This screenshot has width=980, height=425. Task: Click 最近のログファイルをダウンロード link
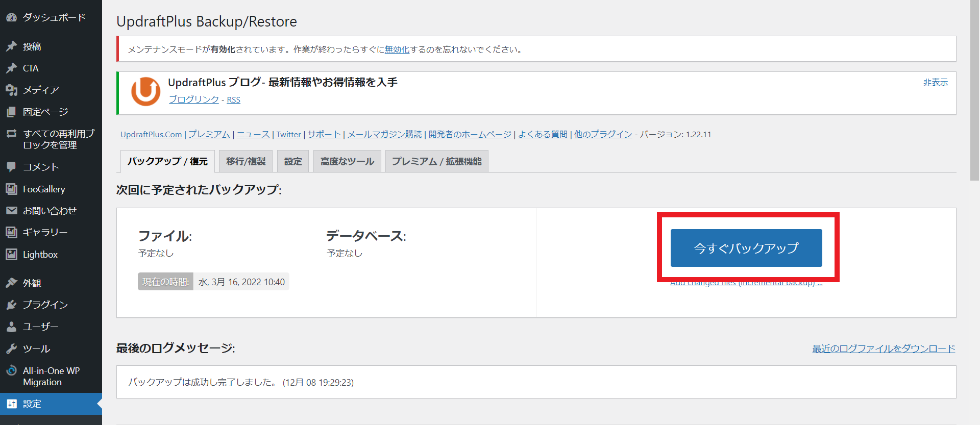(884, 348)
